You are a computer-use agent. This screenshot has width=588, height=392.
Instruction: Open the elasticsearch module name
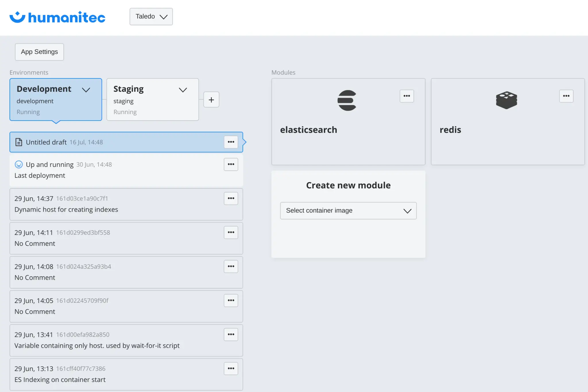click(309, 130)
